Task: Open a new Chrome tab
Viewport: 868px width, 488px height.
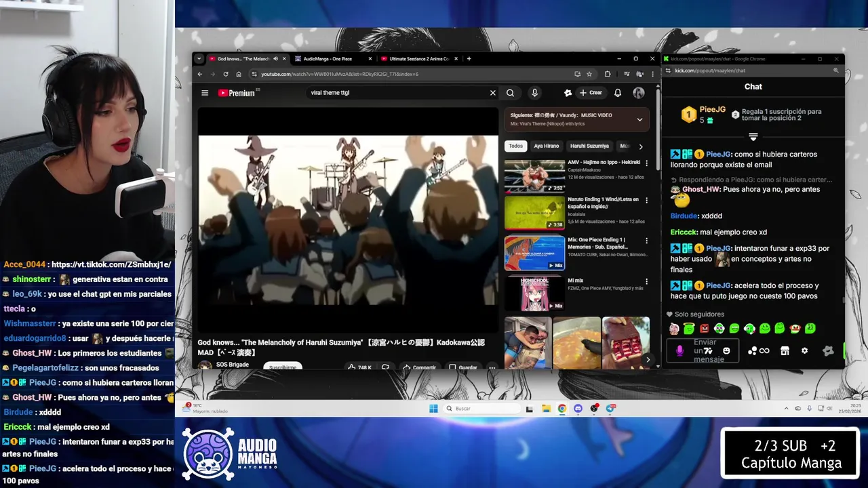Action: (469, 59)
